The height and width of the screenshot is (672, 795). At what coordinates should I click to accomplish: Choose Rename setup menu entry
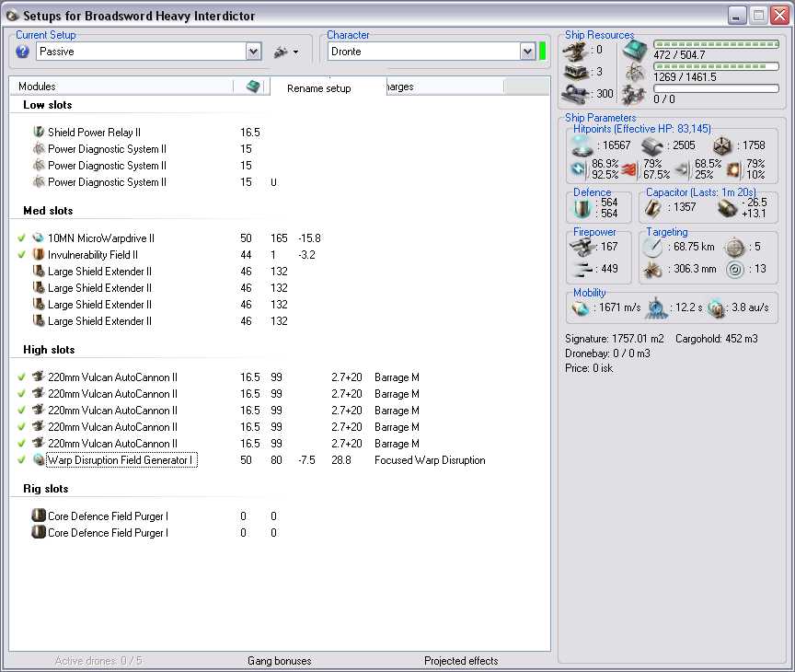tap(319, 88)
